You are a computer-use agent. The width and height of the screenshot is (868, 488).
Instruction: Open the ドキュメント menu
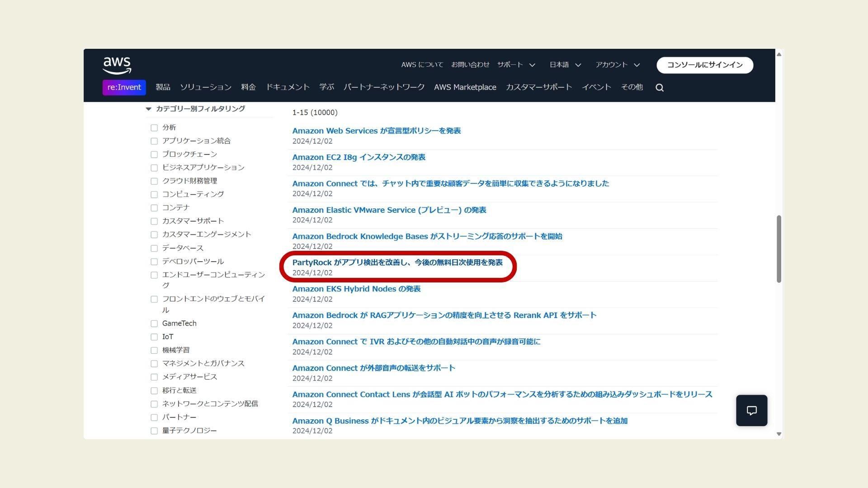(288, 87)
